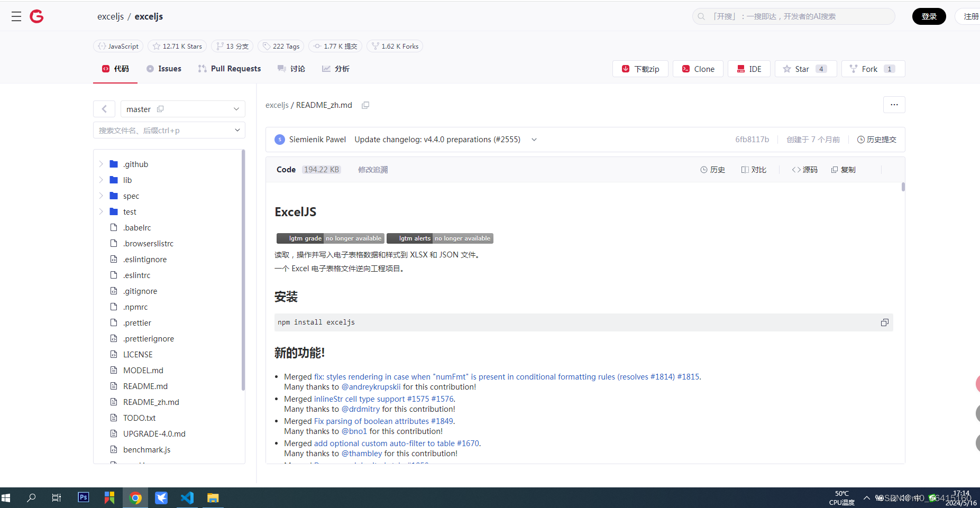Click the file tree scrollbar

point(243,270)
